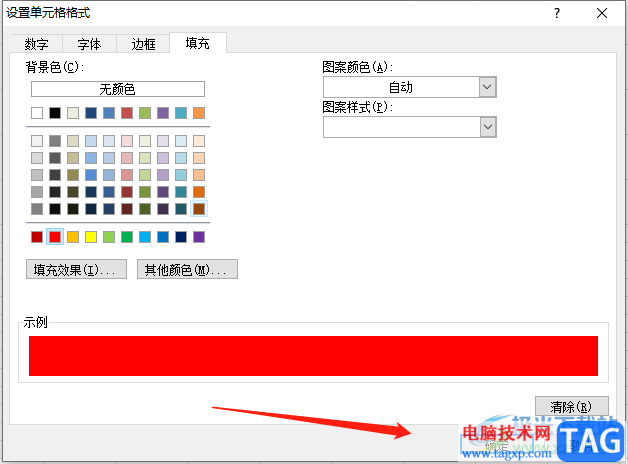
Task: Select green in standard colors row
Action: tap(127, 237)
